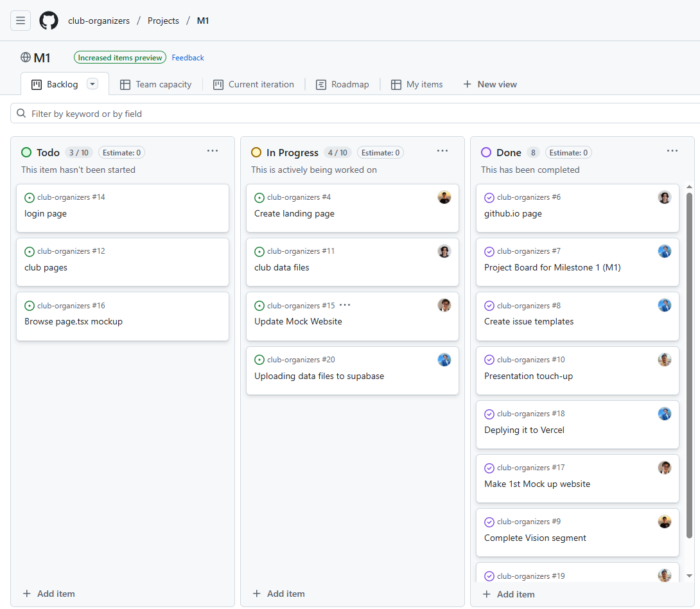Screen dimensions: 700x609
Task: Click the GitHub logo icon
Action: click(49, 21)
